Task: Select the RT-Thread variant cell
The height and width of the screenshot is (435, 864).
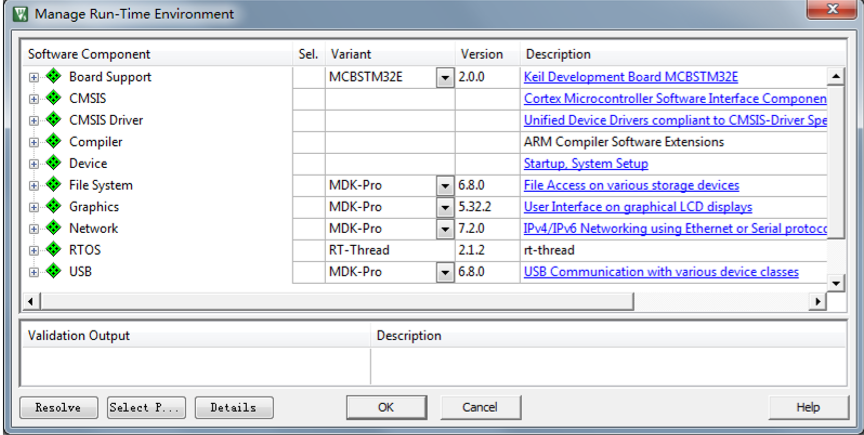Action: pos(390,250)
